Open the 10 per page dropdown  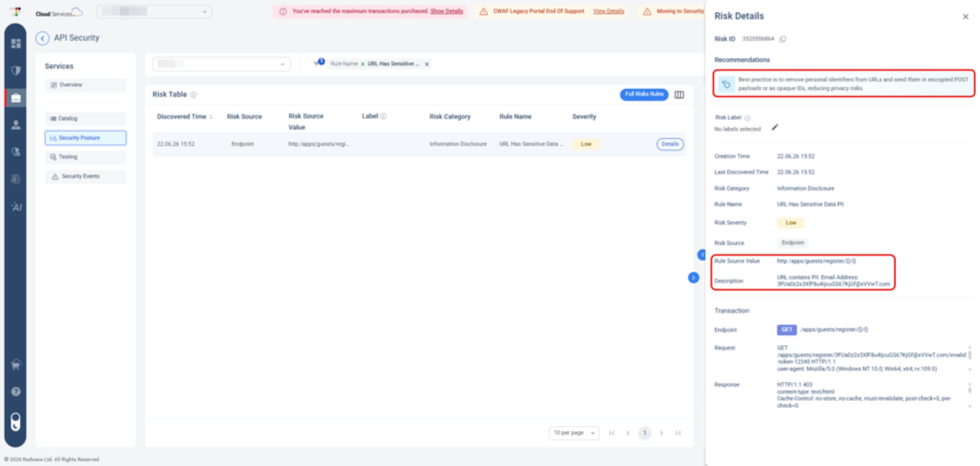click(574, 433)
